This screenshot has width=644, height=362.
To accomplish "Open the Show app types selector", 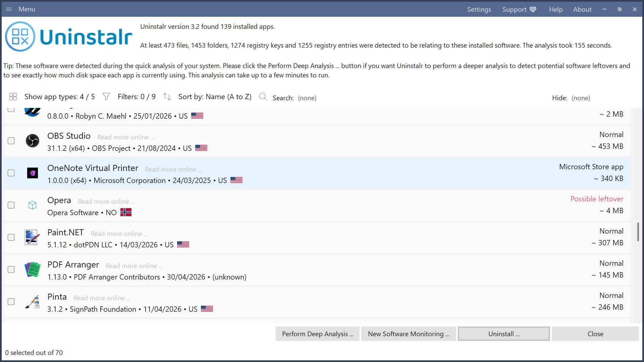I will coord(60,97).
